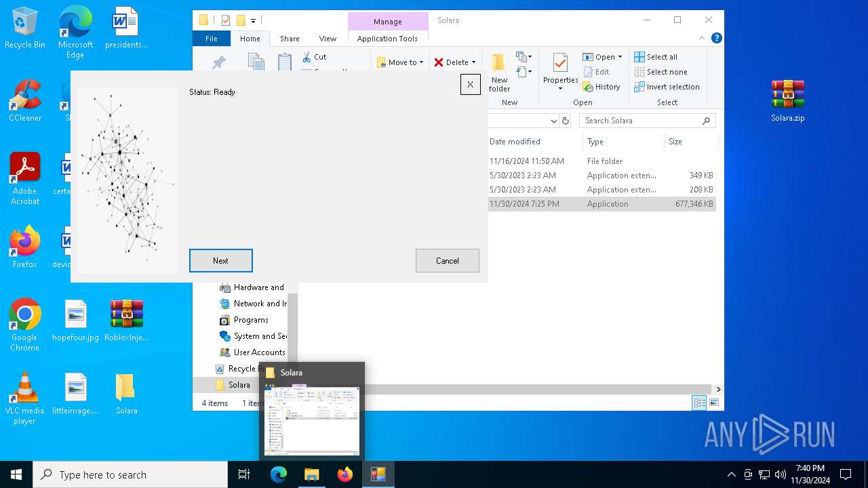Refresh the Solara folder view
This screenshot has height=488, width=868.
(566, 121)
